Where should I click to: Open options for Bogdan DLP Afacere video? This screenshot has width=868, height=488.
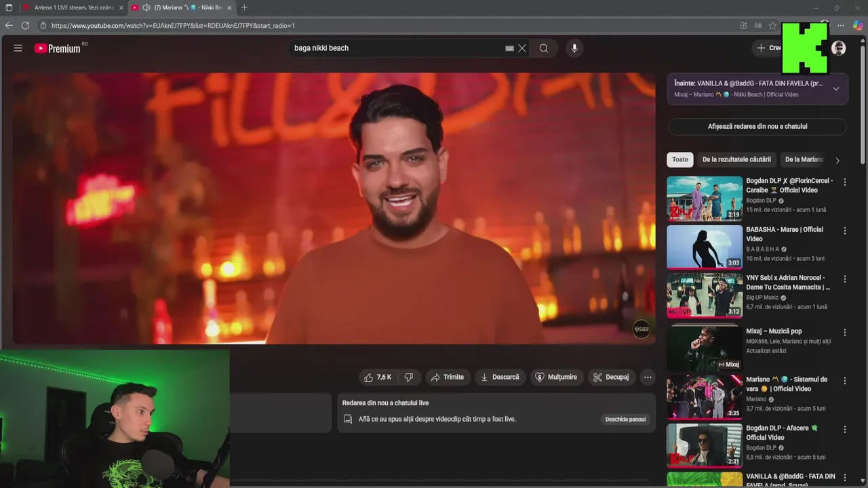pyautogui.click(x=845, y=430)
